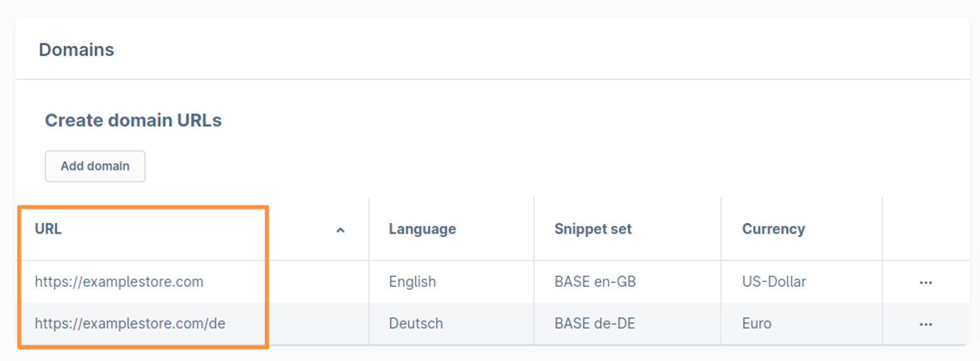Image resolution: width=980 pixels, height=361 pixels.
Task: Click the empty actions column header
Action: (x=925, y=229)
